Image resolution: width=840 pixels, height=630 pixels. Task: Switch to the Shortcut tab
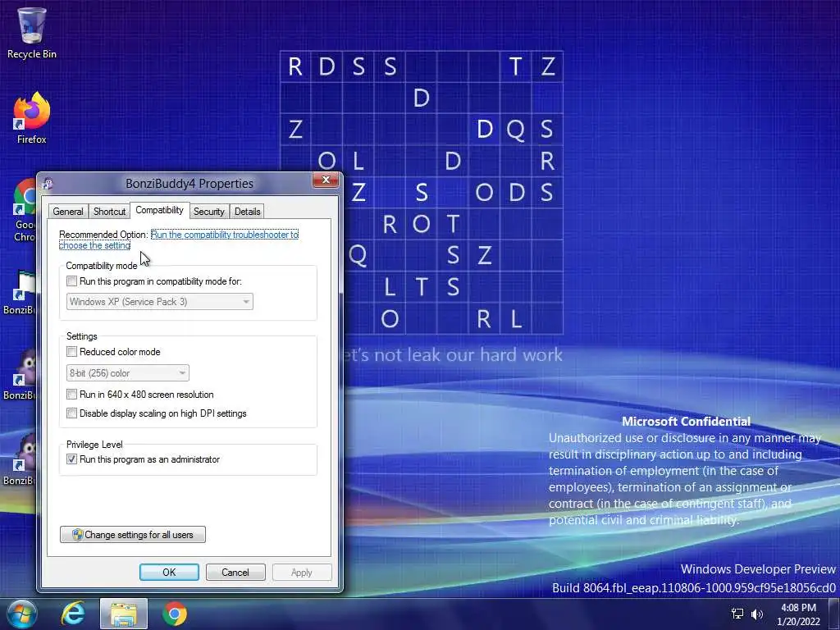point(109,212)
